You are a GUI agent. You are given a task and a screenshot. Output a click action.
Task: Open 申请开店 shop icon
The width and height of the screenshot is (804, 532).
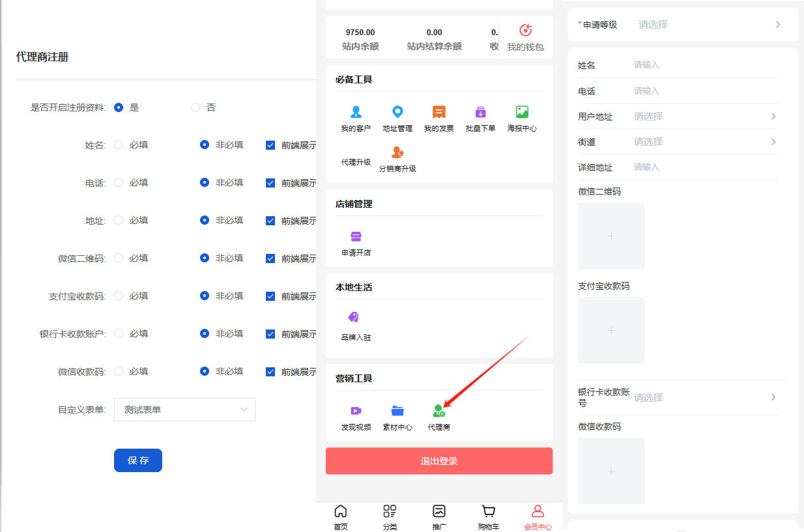click(356, 237)
